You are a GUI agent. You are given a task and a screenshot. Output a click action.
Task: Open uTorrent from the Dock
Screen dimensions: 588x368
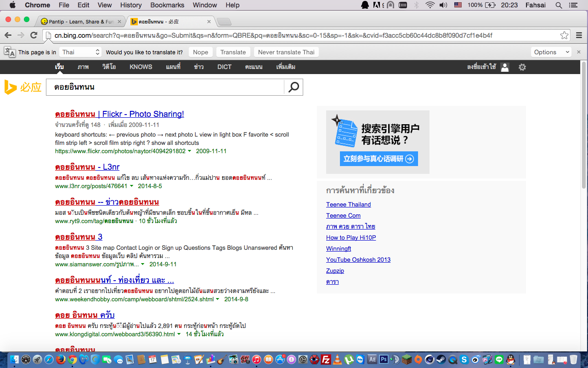tap(349, 359)
